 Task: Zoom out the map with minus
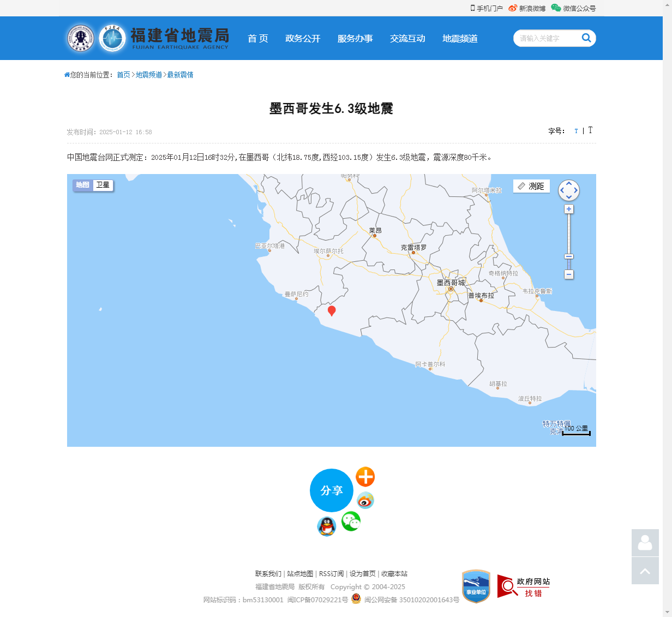[569, 274]
